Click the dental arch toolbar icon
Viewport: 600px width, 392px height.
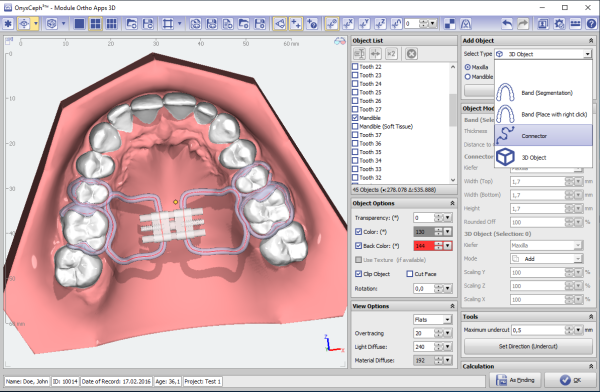(x=466, y=24)
